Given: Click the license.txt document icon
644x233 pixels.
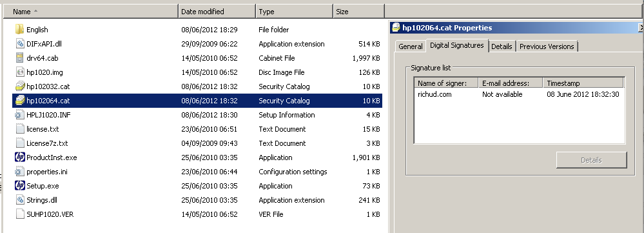Looking at the screenshot, I should [x=20, y=128].
